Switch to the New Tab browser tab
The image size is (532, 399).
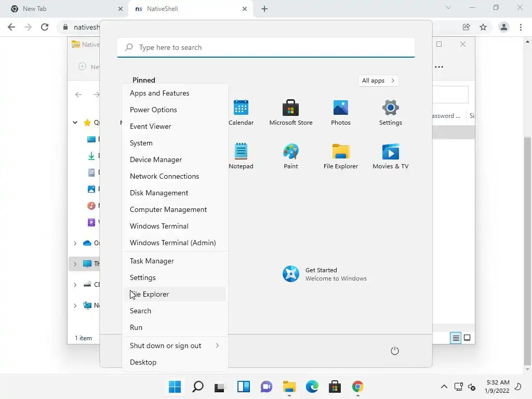(x=64, y=9)
